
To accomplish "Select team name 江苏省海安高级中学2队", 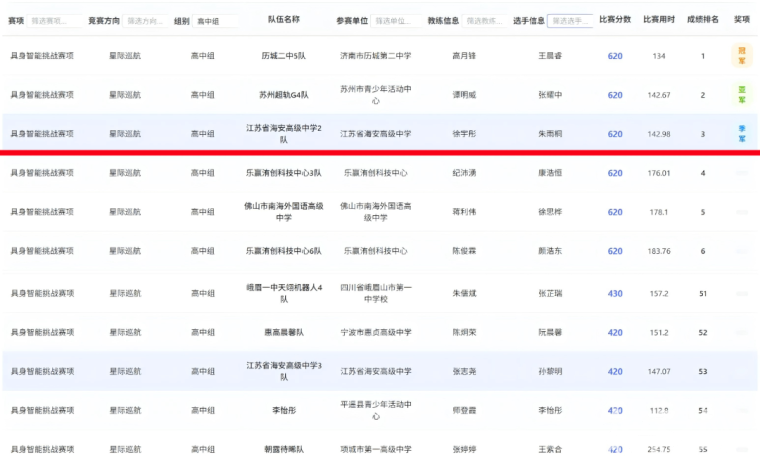I will (x=284, y=134).
